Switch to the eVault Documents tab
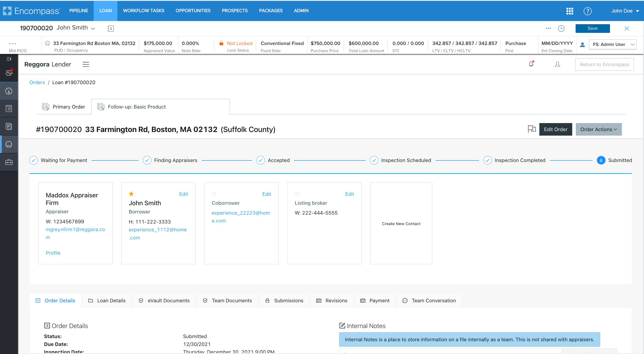Image resolution: width=644 pixels, height=354 pixels. [x=164, y=300]
